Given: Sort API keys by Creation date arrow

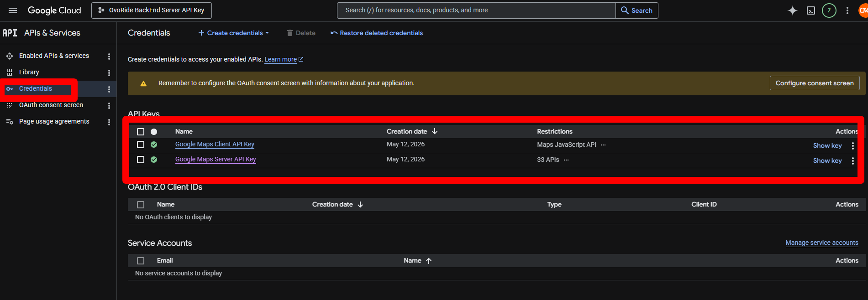Looking at the screenshot, I should click(435, 131).
